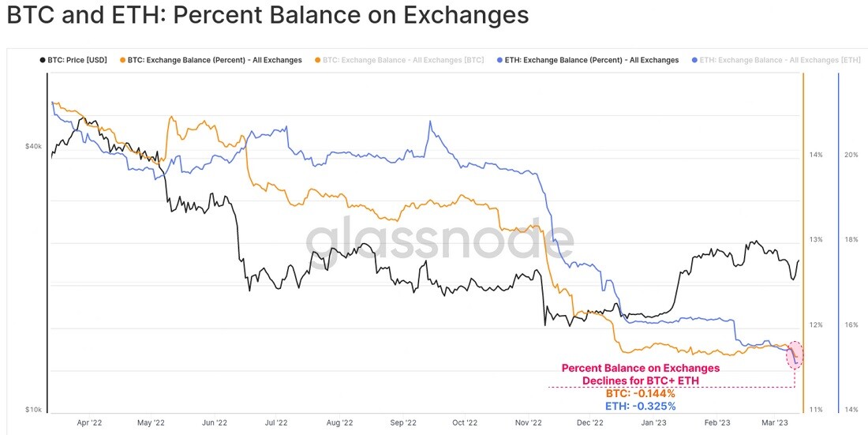Enable BTC: Exchange Balance [BTC] series

click(x=400, y=60)
